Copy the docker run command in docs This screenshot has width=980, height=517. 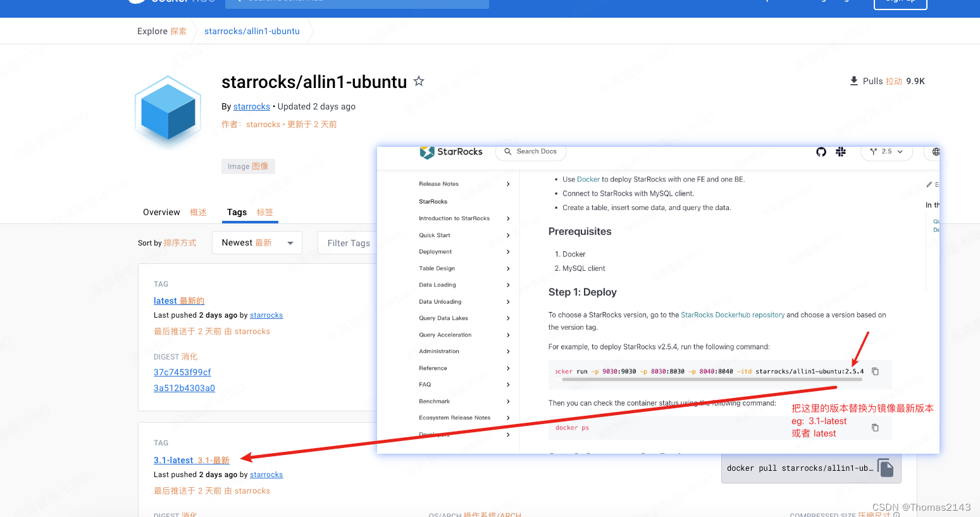(x=876, y=371)
